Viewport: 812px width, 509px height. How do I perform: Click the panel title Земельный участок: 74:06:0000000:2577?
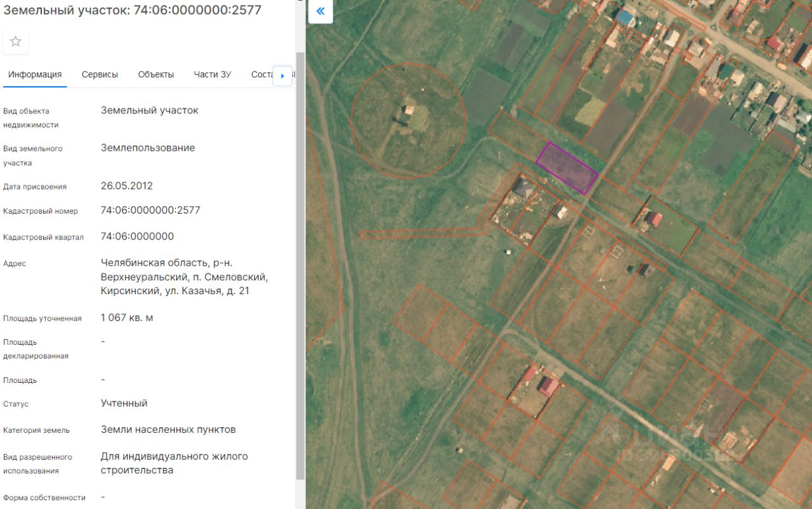pos(133,10)
